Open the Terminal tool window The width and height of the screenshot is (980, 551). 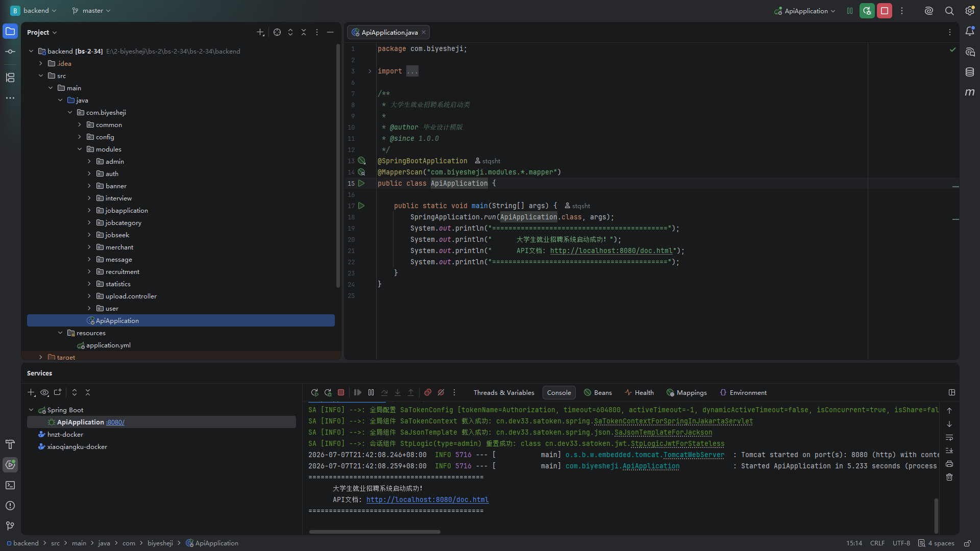click(10, 485)
